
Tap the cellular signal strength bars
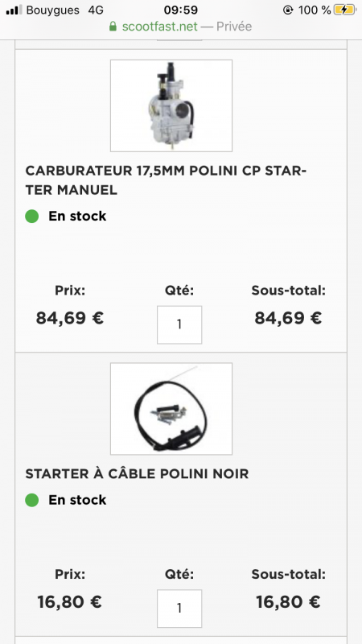[14, 10]
